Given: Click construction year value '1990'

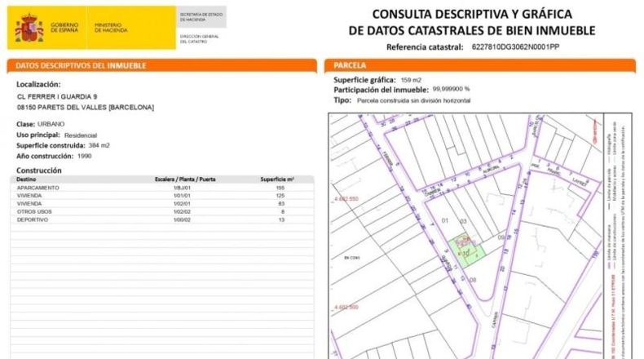Looking at the screenshot, I should click(x=84, y=157).
